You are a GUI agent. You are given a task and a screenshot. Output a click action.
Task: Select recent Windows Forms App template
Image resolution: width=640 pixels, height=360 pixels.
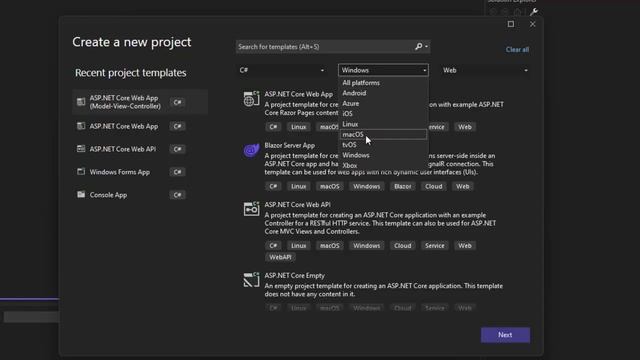pyautogui.click(x=140, y=172)
